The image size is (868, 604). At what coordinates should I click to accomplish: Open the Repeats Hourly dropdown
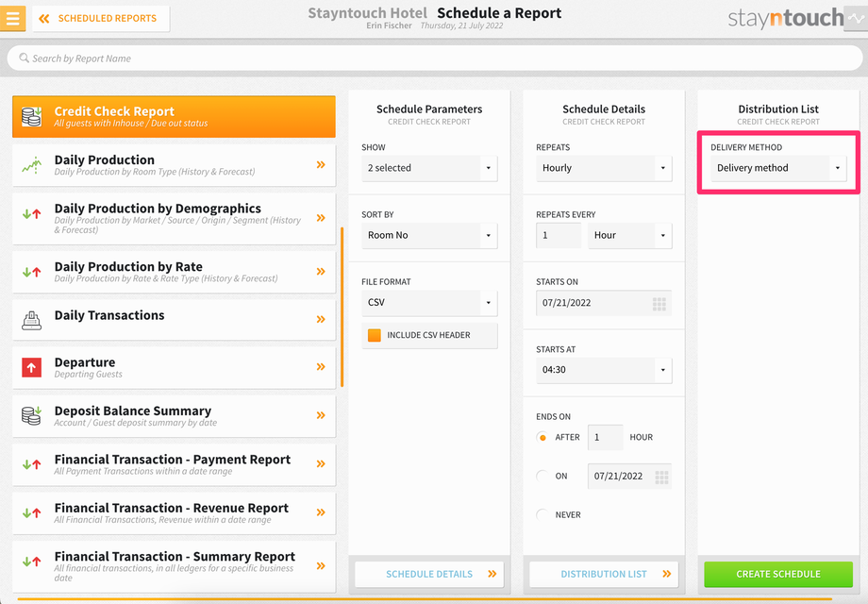point(604,168)
